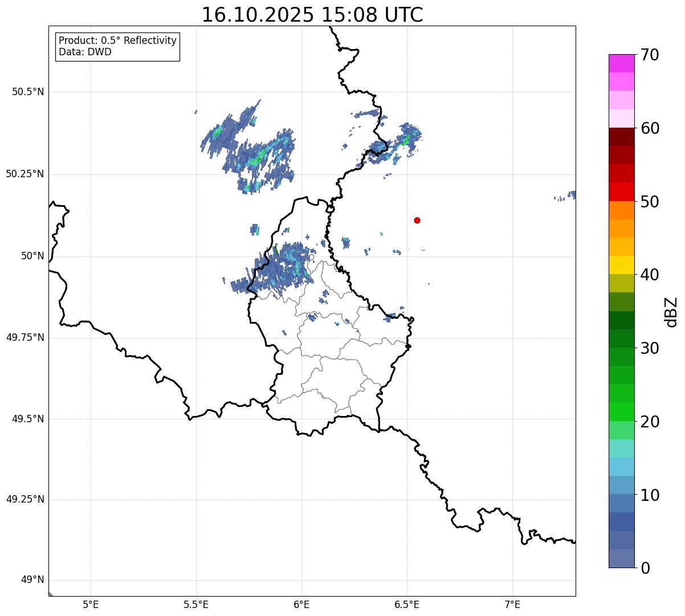Click the red station marker dot

tap(417, 220)
